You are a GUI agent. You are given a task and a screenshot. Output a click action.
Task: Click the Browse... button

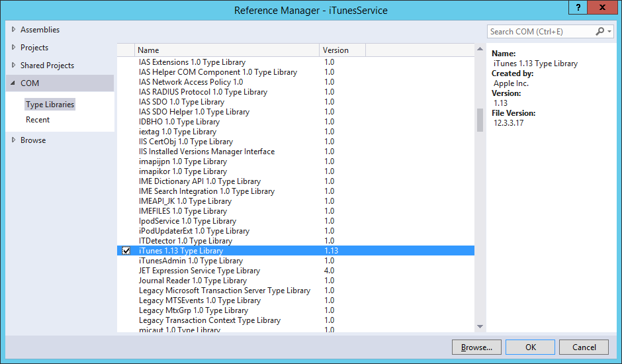(476, 347)
